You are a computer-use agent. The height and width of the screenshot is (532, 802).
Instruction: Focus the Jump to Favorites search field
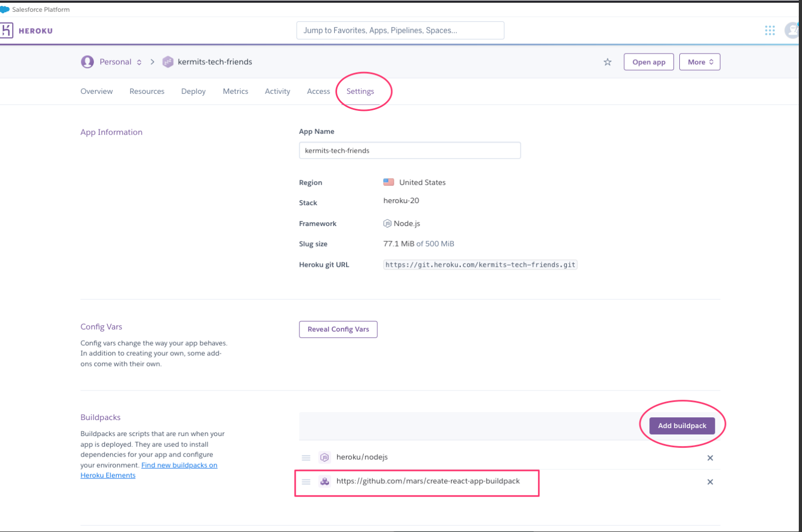click(x=400, y=31)
